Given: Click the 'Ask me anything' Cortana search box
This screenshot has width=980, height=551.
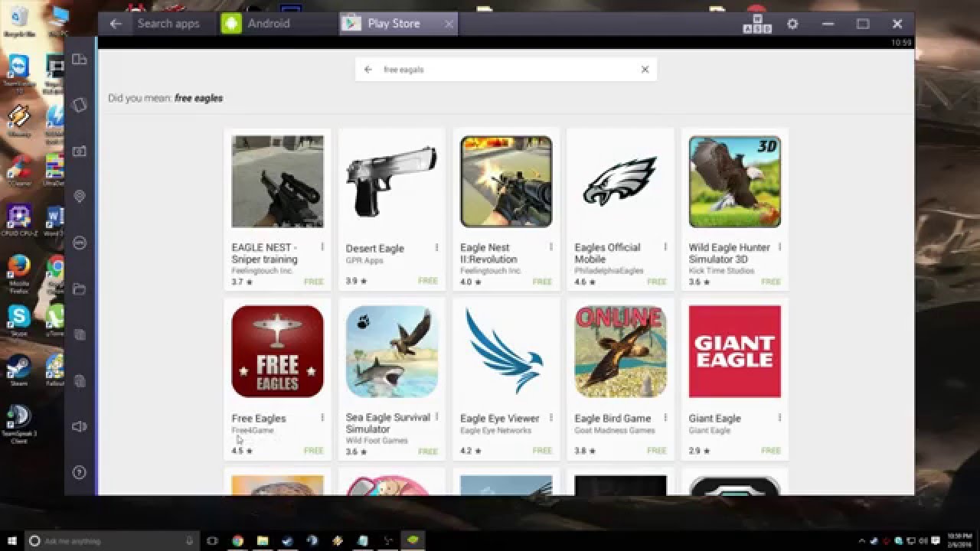Looking at the screenshot, I should 111,540.
